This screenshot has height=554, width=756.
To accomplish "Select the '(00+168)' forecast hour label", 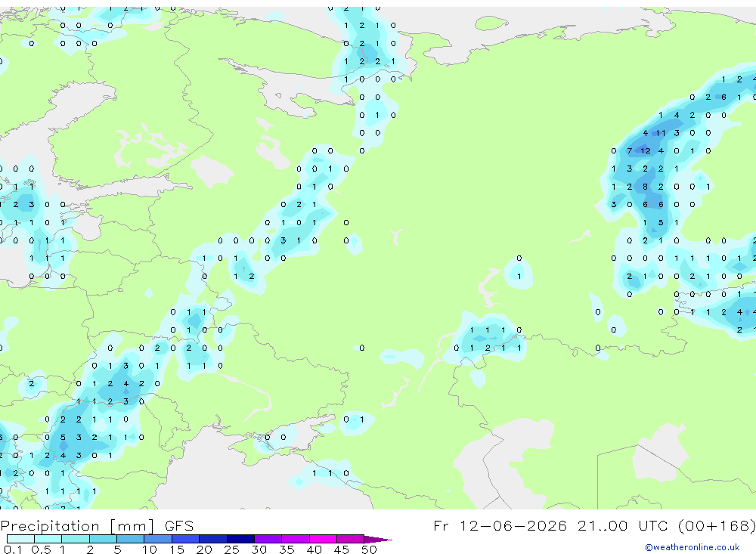I will [717, 525].
